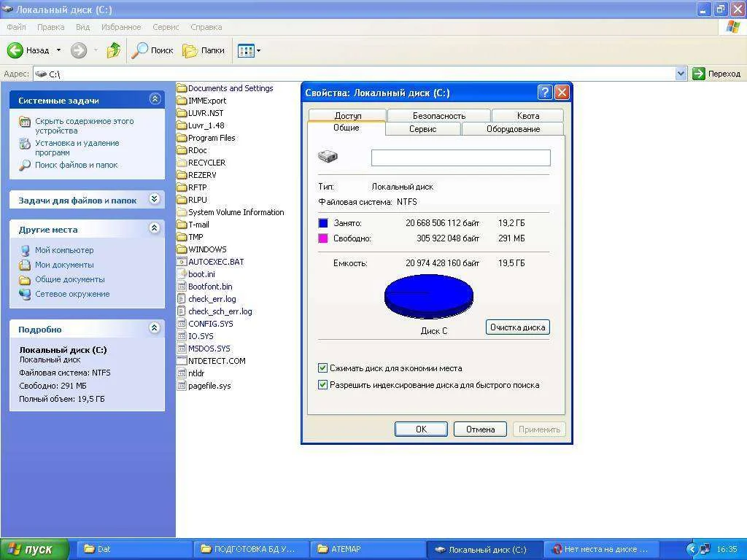Click the disk label text field
The image size is (747, 560).
[x=460, y=158]
